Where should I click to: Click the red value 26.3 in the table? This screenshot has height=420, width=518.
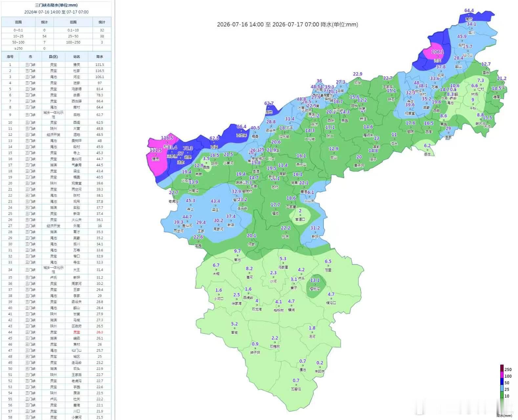point(100,332)
